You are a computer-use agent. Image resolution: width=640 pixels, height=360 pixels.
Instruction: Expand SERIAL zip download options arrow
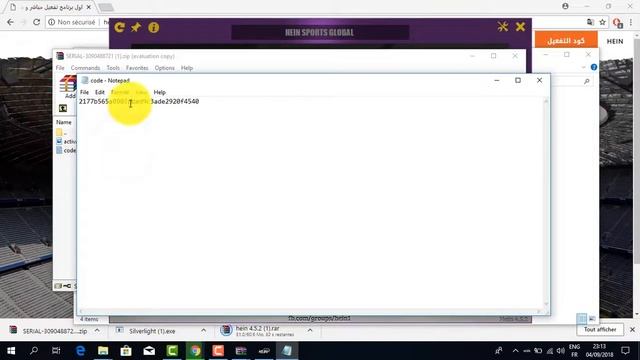point(97,330)
